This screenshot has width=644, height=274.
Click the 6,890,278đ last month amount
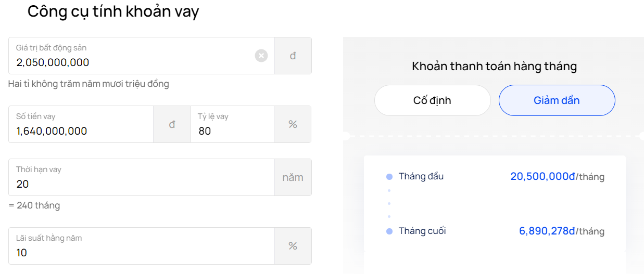coord(547,231)
